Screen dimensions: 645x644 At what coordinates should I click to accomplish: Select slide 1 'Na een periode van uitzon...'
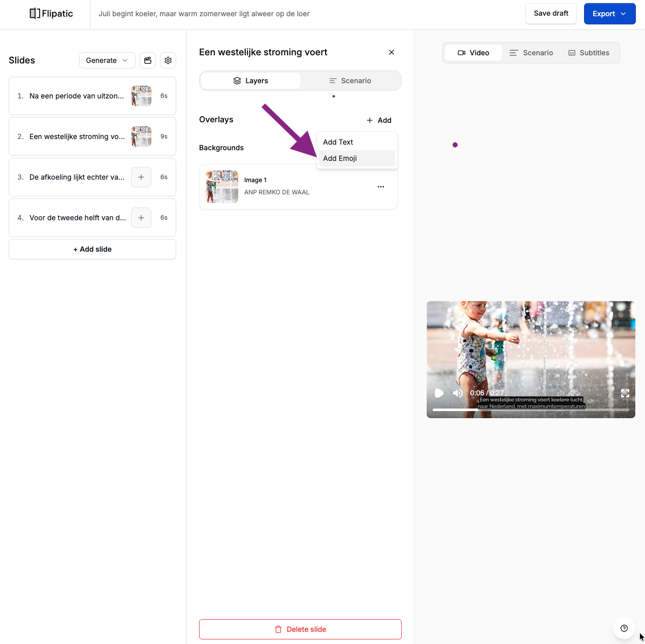(92, 96)
